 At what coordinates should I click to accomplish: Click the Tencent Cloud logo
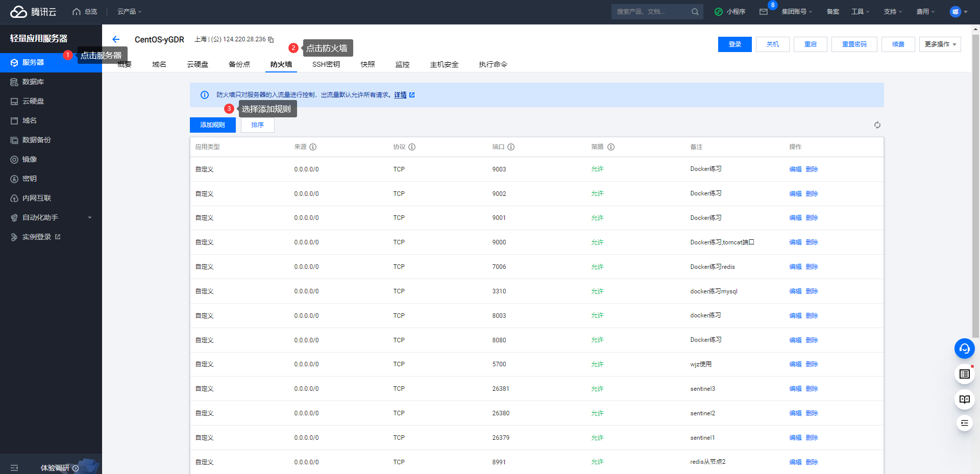coord(33,12)
